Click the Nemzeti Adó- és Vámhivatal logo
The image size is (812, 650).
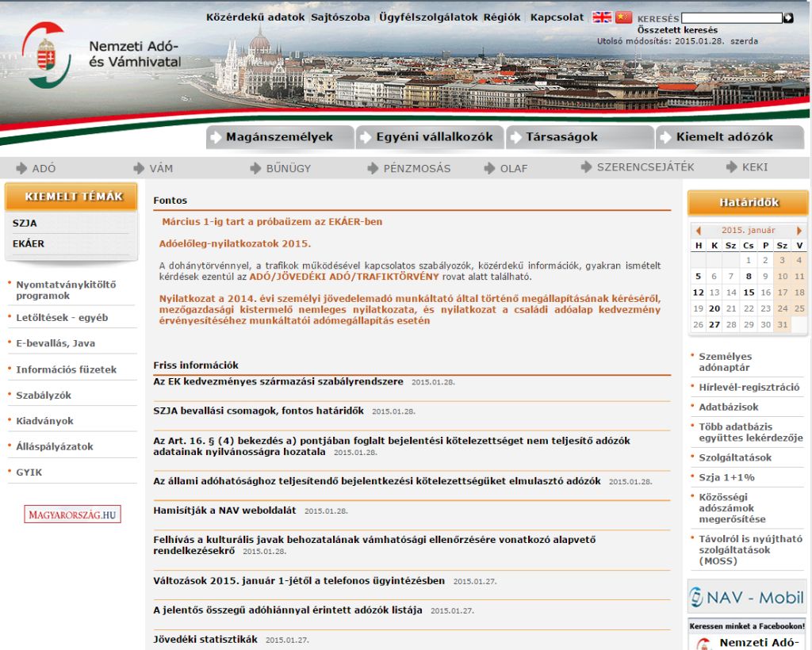[101, 54]
